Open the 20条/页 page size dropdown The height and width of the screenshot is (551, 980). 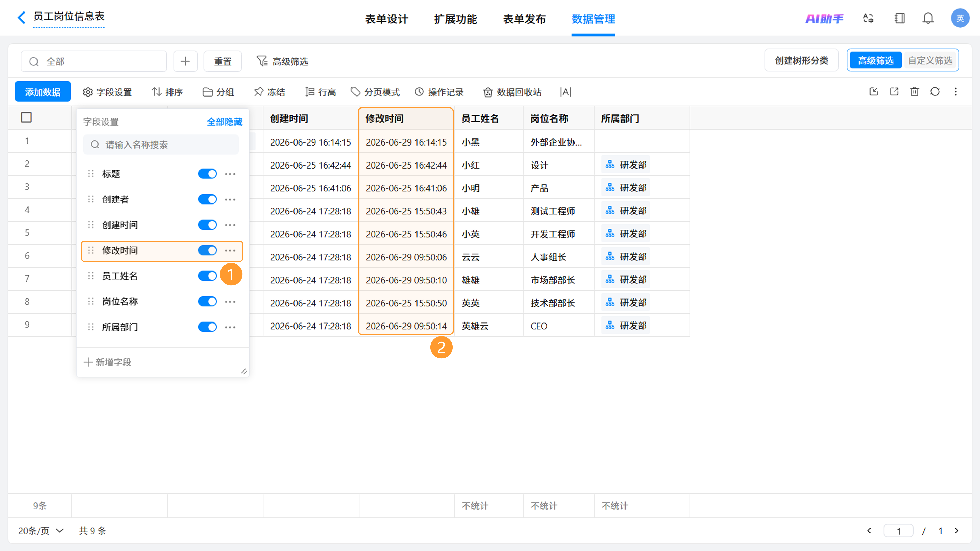pyautogui.click(x=41, y=531)
